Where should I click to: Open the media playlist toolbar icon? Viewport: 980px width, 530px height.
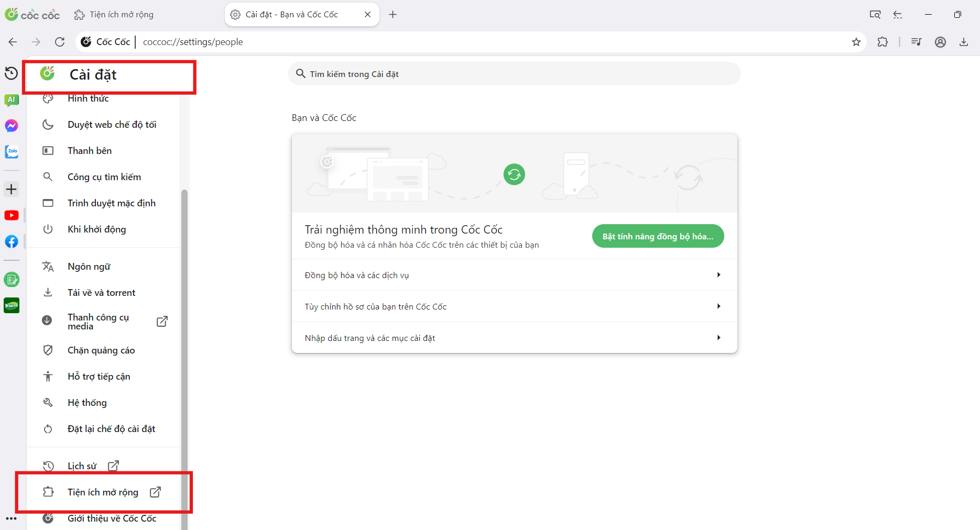point(917,42)
